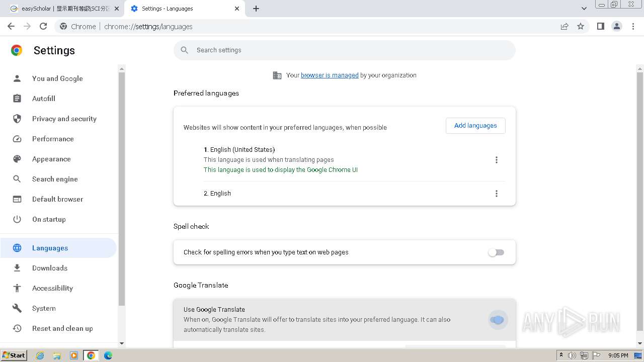Click the address bar URL
The height and width of the screenshot is (362, 644).
pos(148,27)
